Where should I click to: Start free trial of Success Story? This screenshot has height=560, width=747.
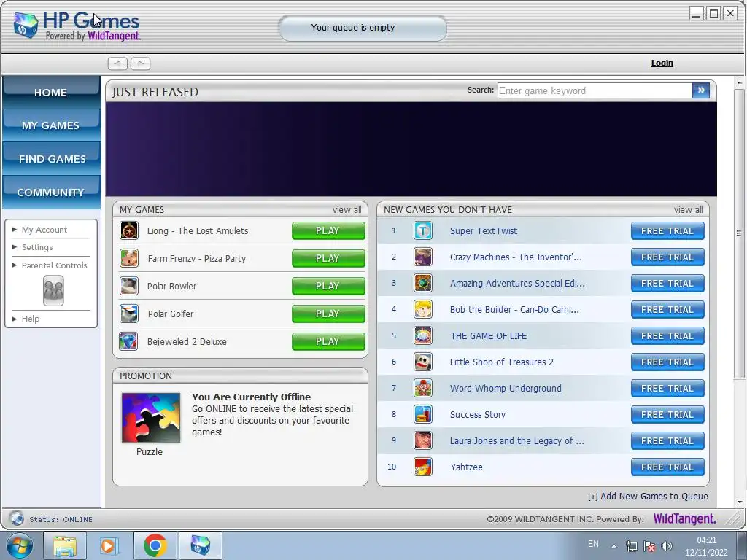click(x=667, y=414)
